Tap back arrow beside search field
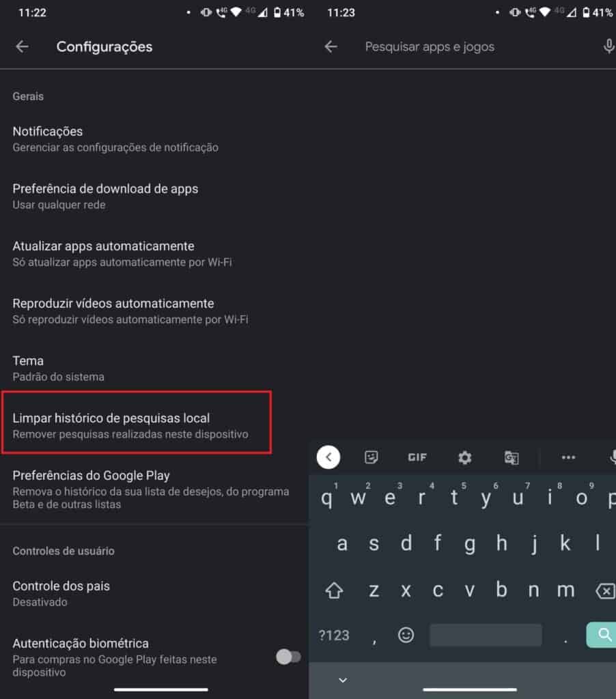The height and width of the screenshot is (699, 616). [331, 46]
